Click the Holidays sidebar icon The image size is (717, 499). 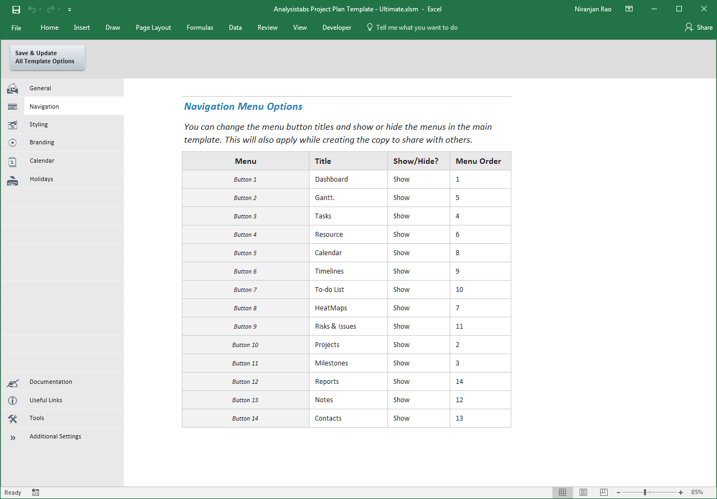point(12,181)
